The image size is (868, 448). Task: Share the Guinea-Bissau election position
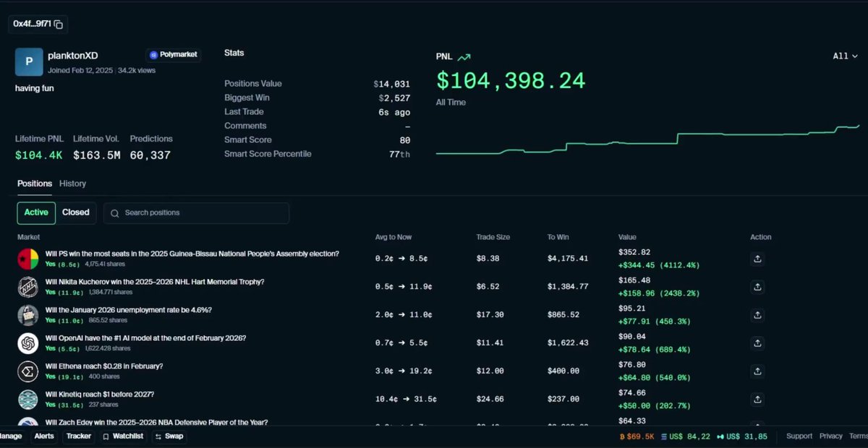pos(757,259)
